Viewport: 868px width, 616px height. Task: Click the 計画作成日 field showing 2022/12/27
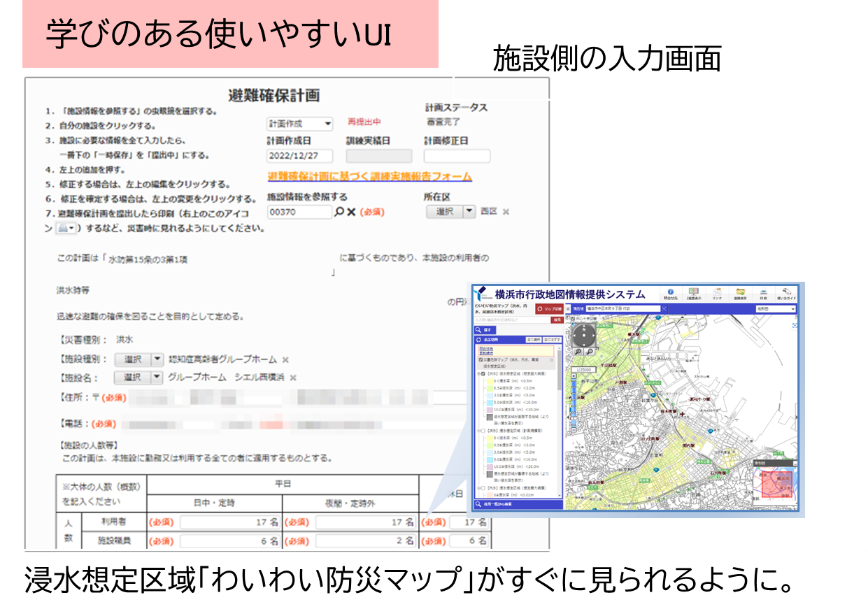[x=299, y=156]
